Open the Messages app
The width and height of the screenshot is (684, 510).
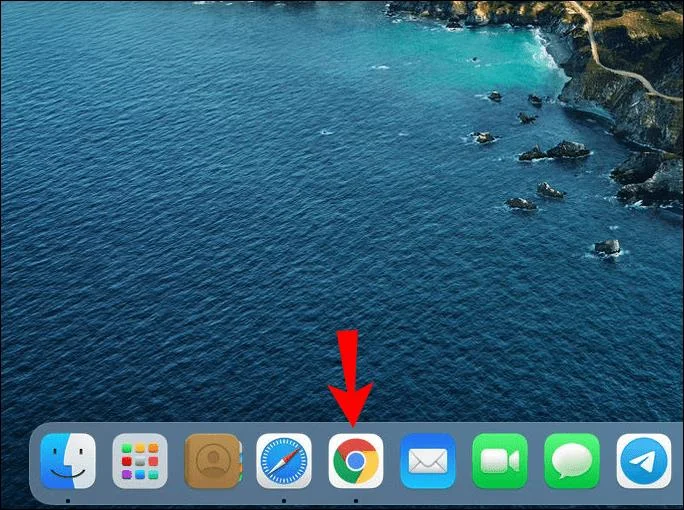pyautogui.click(x=572, y=461)
